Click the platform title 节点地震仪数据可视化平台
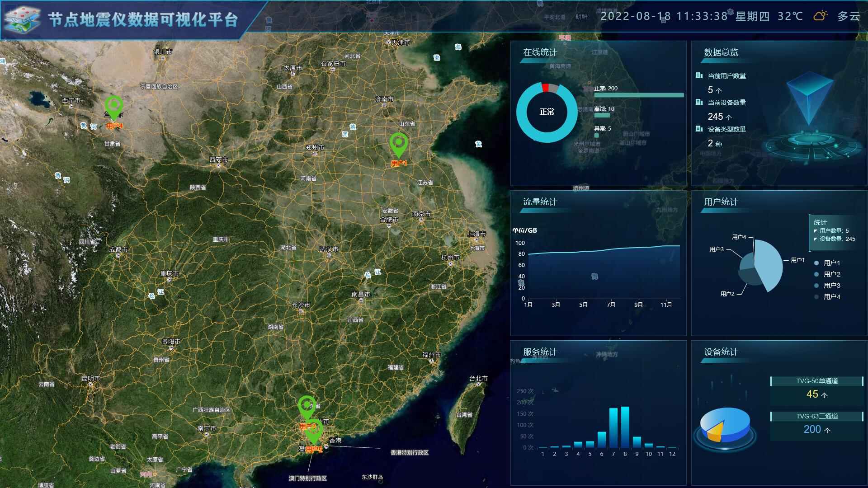Screen dimensions: 868x488 143,19
